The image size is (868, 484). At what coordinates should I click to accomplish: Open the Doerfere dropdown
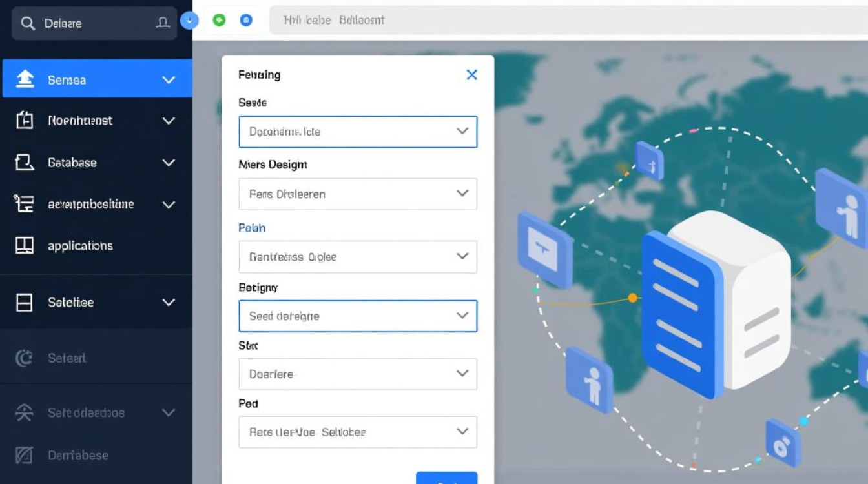[x=358, y=374]
